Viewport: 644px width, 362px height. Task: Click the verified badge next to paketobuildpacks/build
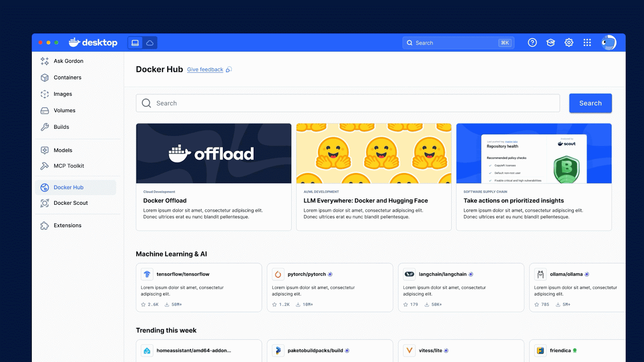coord(347,351)
